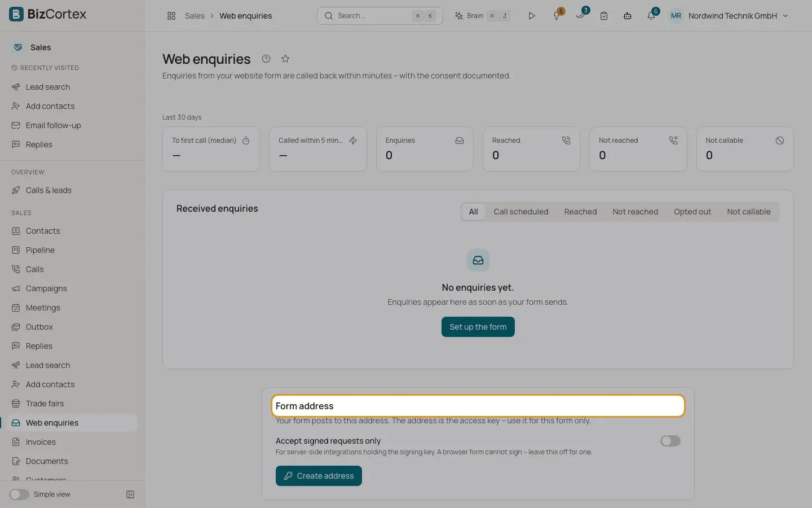Switch to the Call scheduled tab
Screen dimensions: 812x508
(x=521, y=212)
